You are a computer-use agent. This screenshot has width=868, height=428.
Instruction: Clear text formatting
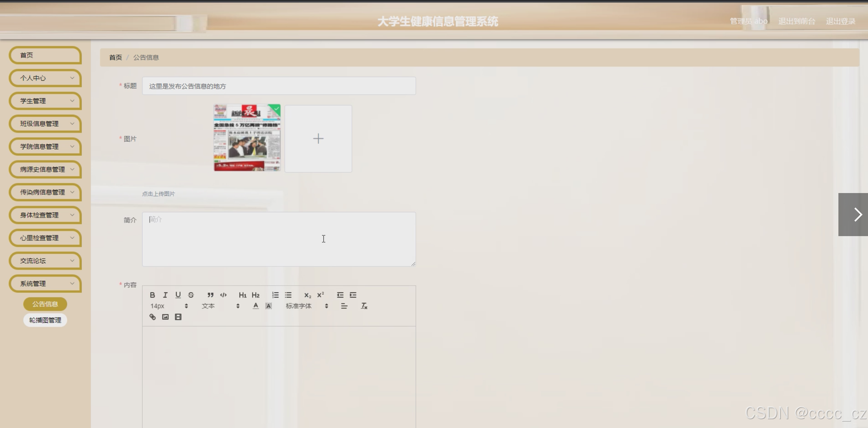[x=364, y=306]
